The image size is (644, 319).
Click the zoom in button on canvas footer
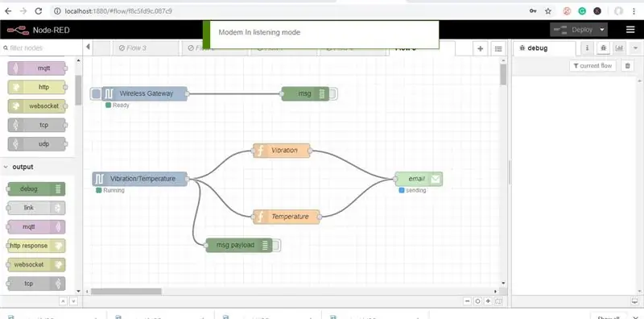click(x=488, y=301)
